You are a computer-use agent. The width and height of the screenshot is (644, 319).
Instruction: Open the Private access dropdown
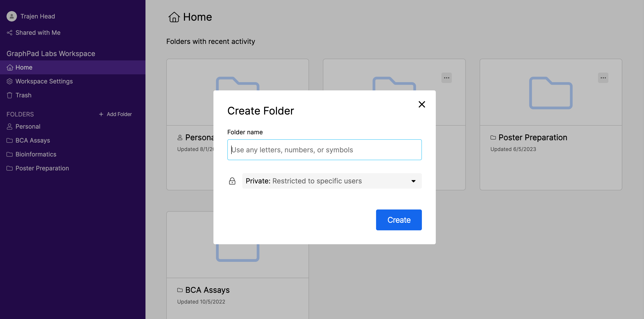click(x=332, y=181)
